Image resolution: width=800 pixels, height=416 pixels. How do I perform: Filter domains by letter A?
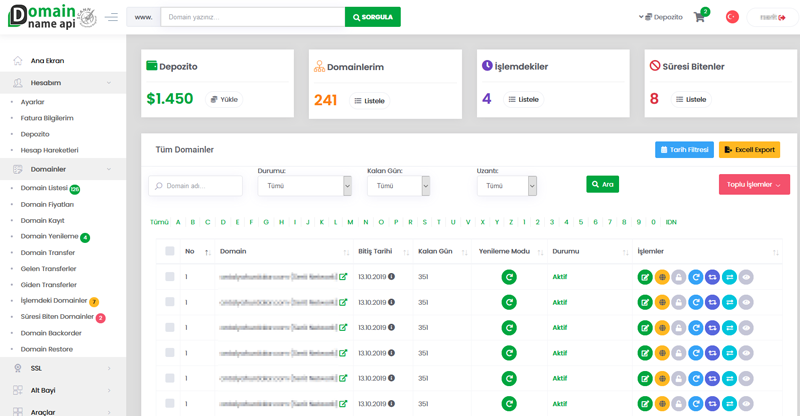178,222
